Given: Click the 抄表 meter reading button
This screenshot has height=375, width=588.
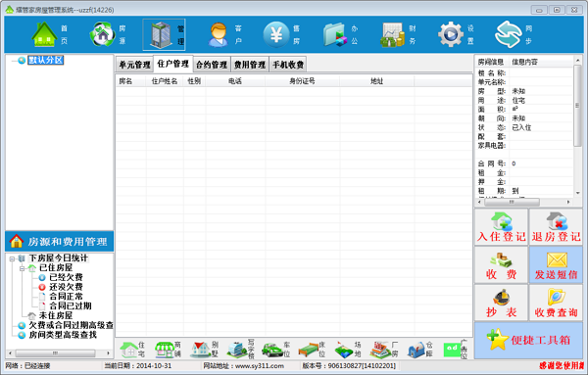Looking at the screenshot, I should (502, 303).
